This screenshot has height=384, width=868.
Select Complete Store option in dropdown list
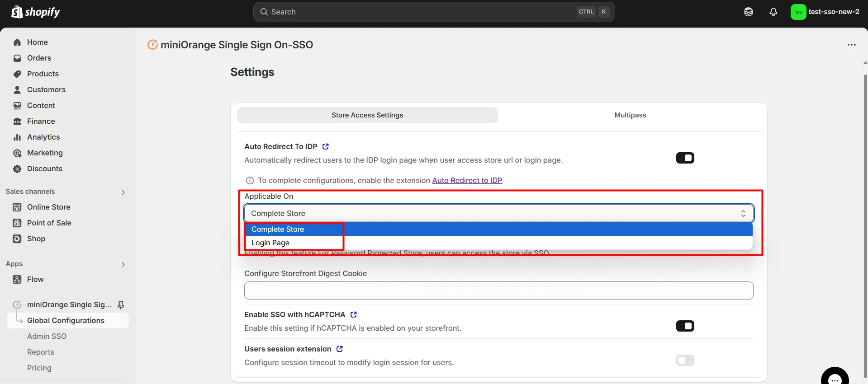pyautogui.click(x=498, y=229)
